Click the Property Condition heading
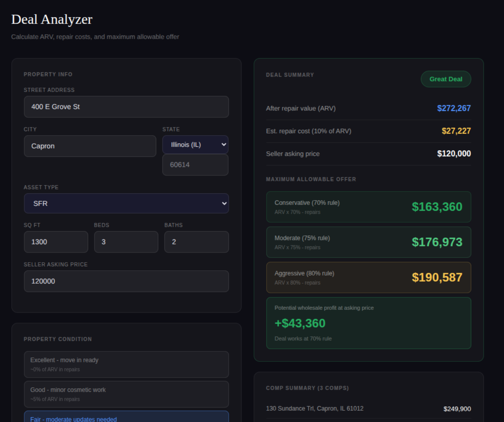Viewport: 504px width, 422px height. click(x=58, y=339)
